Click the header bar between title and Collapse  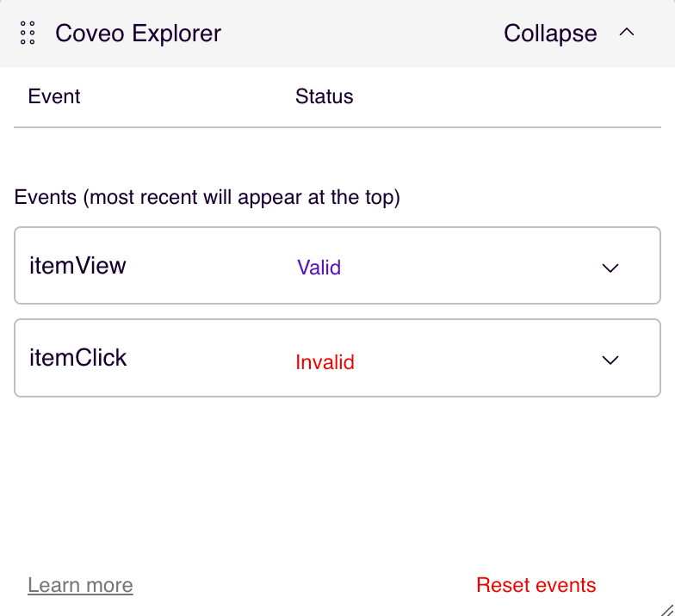click(362, 34)
